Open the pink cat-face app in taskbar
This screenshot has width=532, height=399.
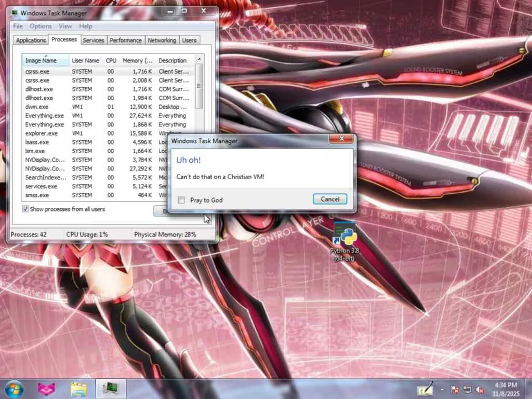[46, 389]
